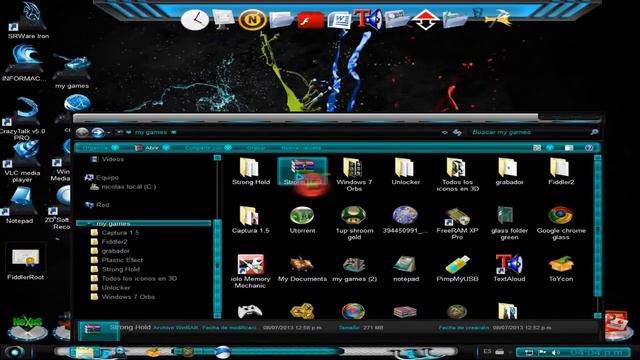This screenshot has width=640, height=360.
Task: Open previous locations dropdown in address bar
Action: click(444, 132)
